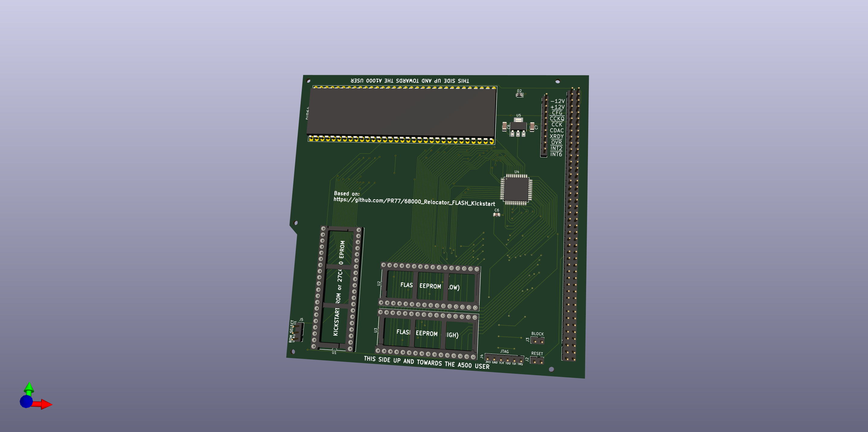Click the 'OVR' pin label

(556, 142)
